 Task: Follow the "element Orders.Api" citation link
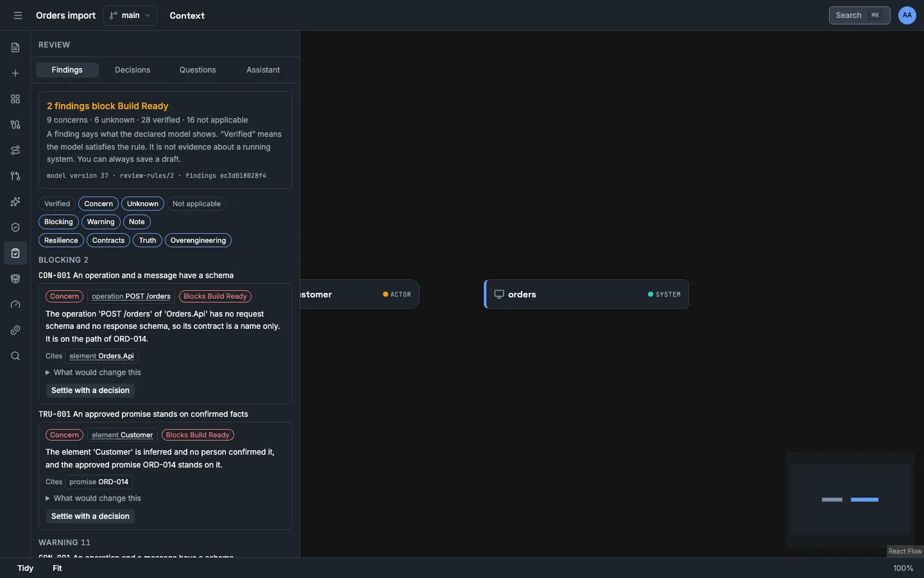[x=101, y=356]
